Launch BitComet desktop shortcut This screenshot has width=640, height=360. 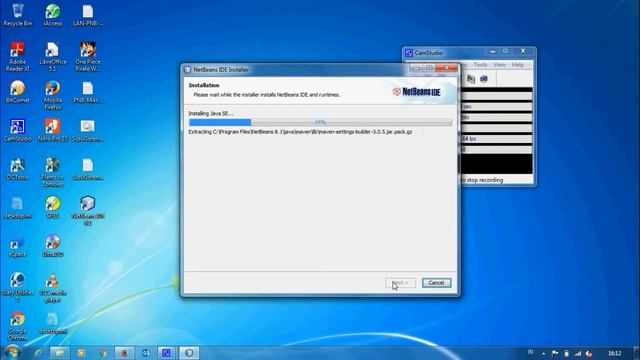[x=18, y=92]
